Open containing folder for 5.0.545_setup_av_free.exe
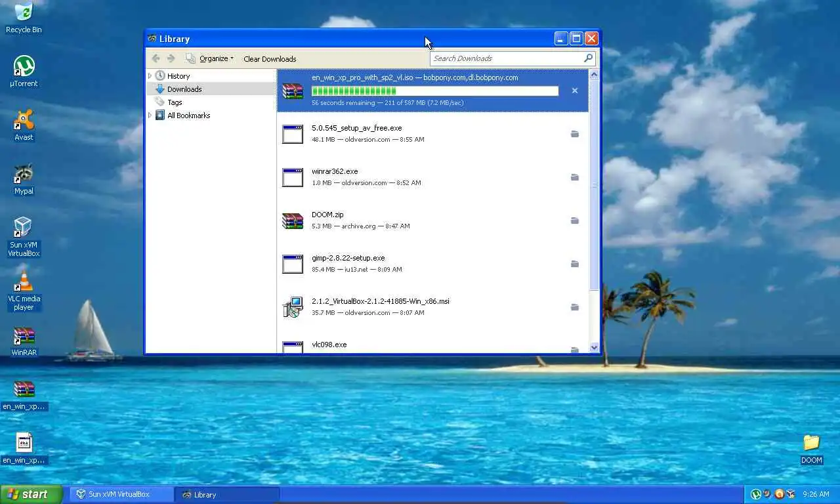 point(575,134)
